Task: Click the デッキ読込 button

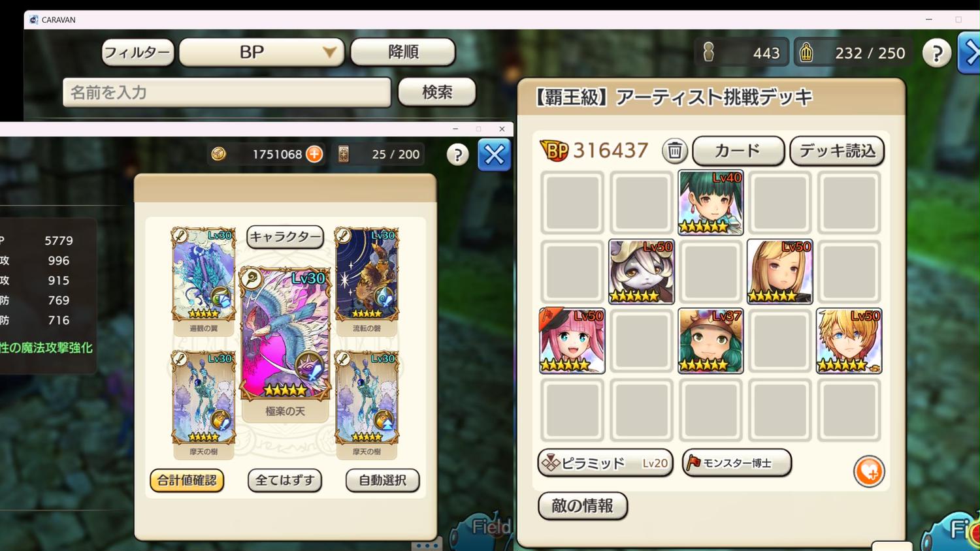Action: (x=837, y=151)
